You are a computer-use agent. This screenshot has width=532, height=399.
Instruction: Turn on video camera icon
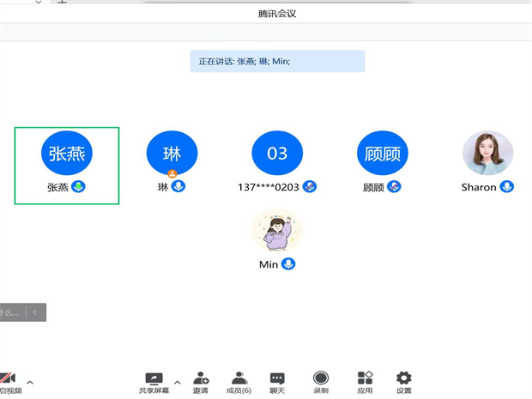(x=8, y=378)
